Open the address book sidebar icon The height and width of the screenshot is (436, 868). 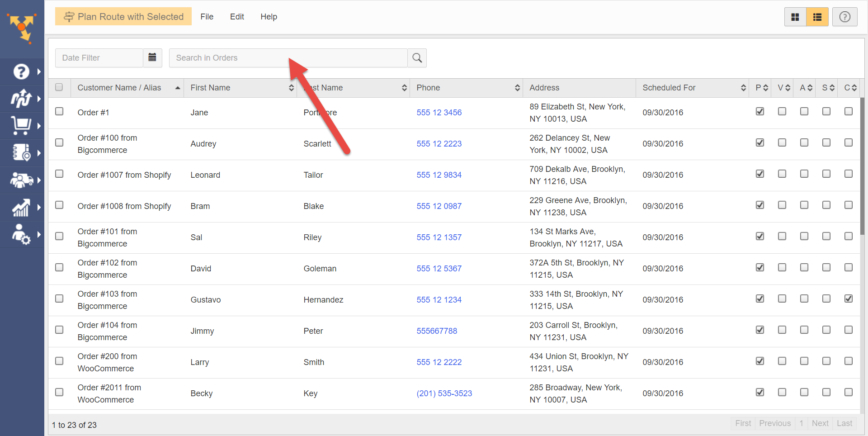point(21,153)
